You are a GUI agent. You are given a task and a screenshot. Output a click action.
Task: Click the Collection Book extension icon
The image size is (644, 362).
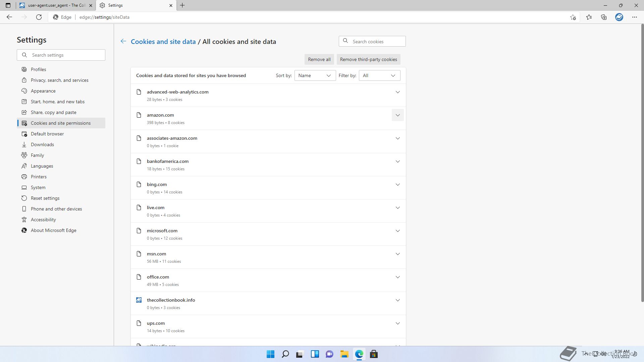point(619,17)
